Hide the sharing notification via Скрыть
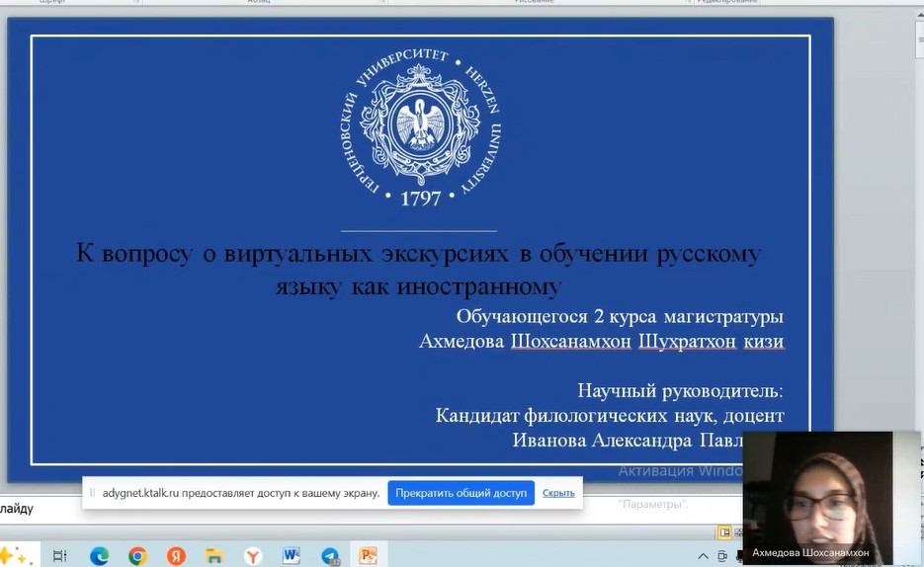Screen dimensions: 924x567 558,493
